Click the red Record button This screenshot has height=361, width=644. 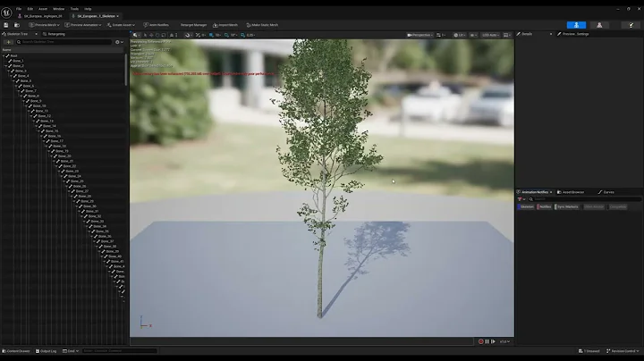pos(481,341)
